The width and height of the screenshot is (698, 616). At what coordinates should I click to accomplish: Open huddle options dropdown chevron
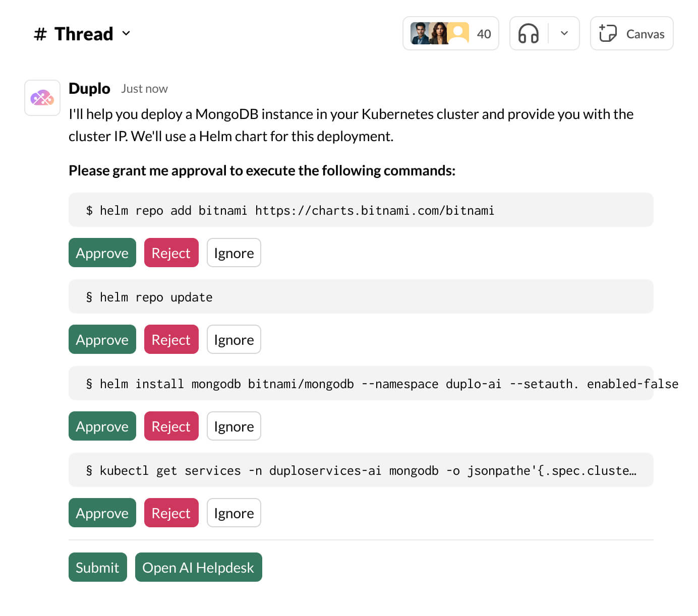564,34
